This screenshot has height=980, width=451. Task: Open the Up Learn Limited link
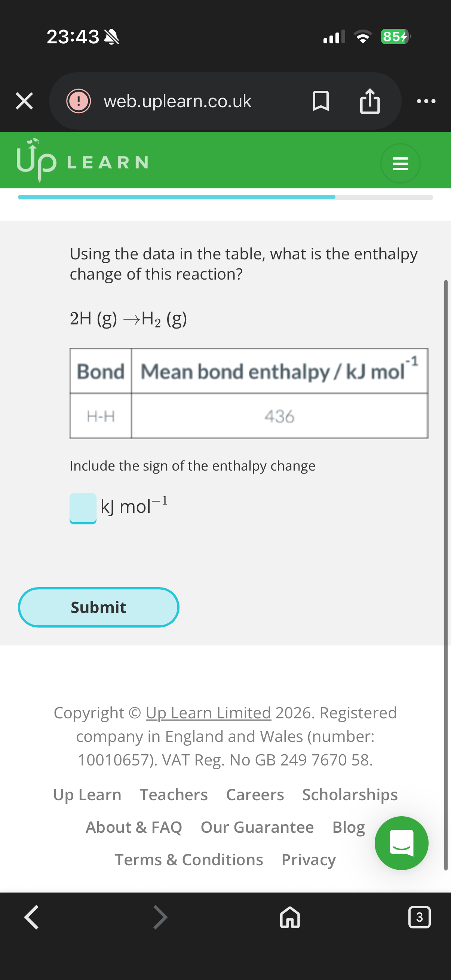208,712
